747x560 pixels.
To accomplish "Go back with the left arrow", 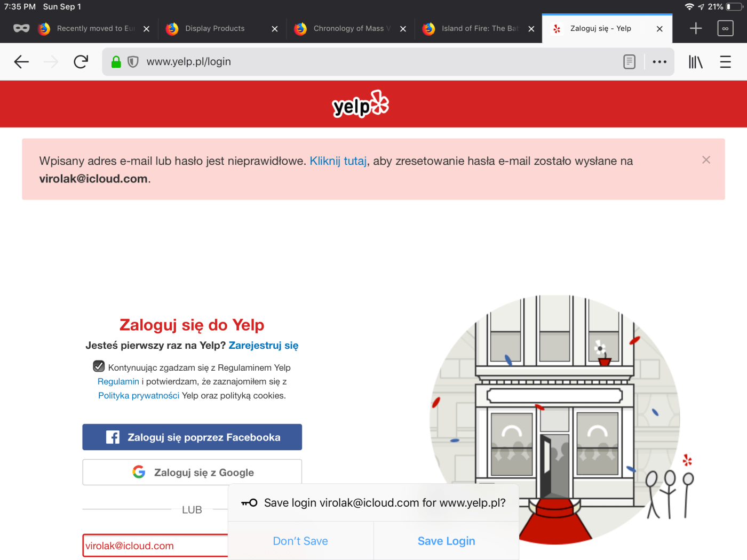I will click(x=21, y=62).
